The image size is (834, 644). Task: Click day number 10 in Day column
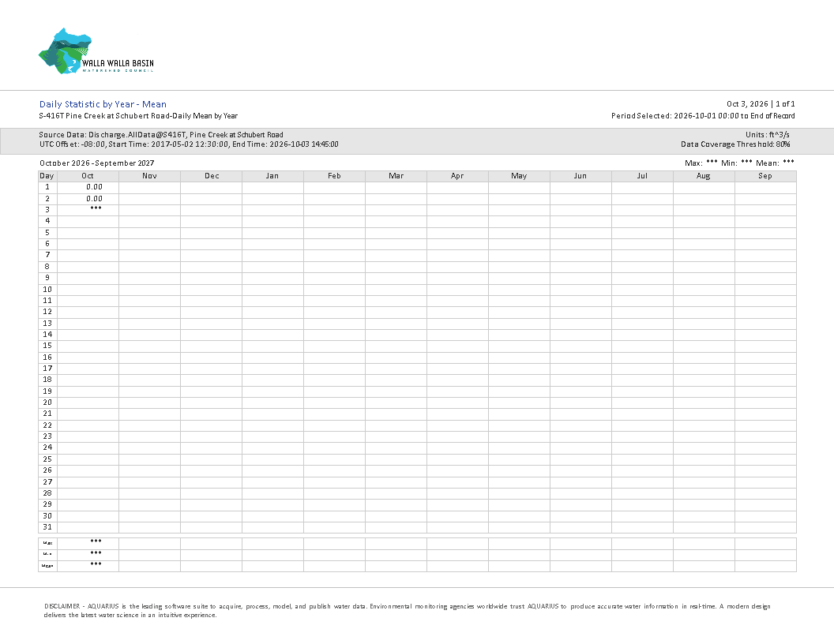click(47, 290)
